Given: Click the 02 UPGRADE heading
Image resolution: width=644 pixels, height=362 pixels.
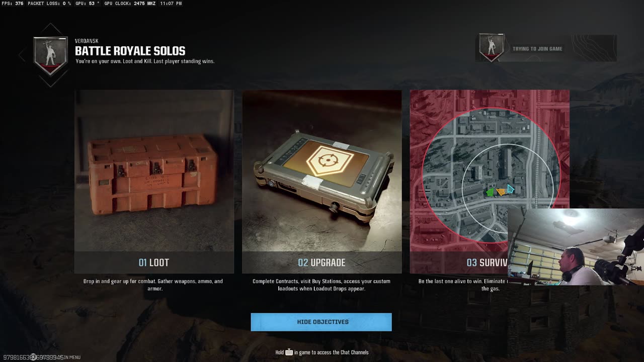Looking at the screenshot, I should (321, 262).
